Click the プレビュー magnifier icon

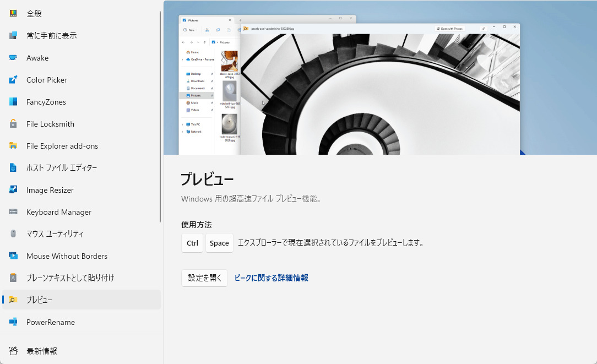[x=13, y=300]
